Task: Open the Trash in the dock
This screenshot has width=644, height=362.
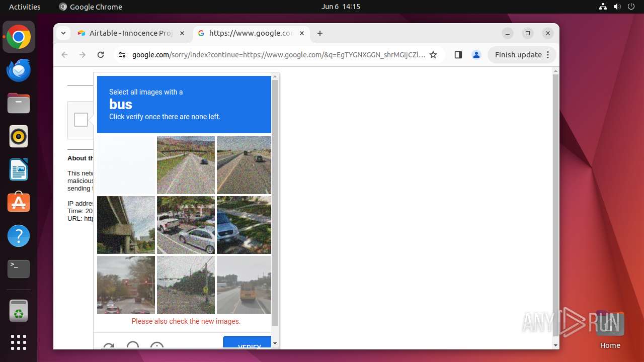Action: click(x=19, y=311)
